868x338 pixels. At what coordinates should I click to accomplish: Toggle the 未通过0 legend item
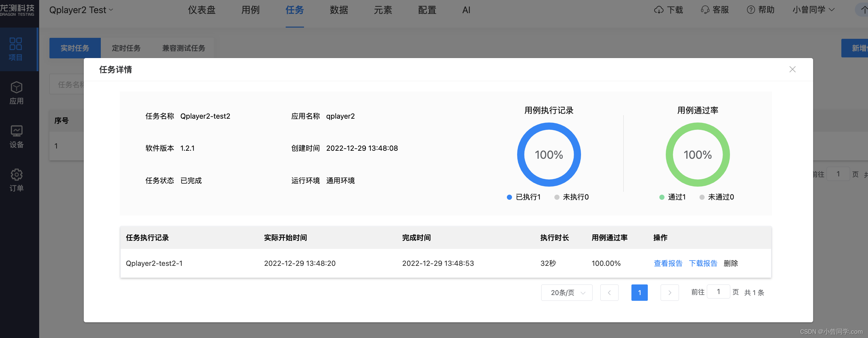click(717, 197)
